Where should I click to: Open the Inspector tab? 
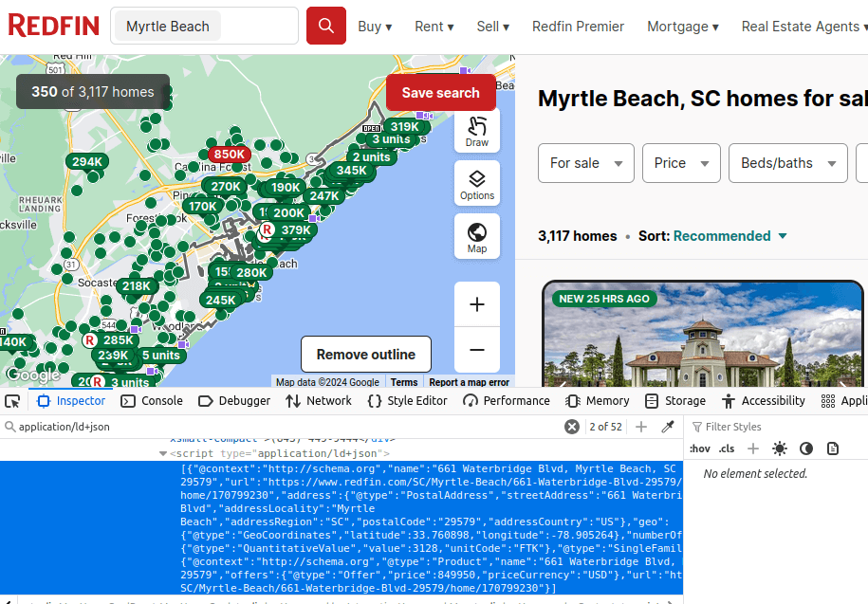[71, 401]
